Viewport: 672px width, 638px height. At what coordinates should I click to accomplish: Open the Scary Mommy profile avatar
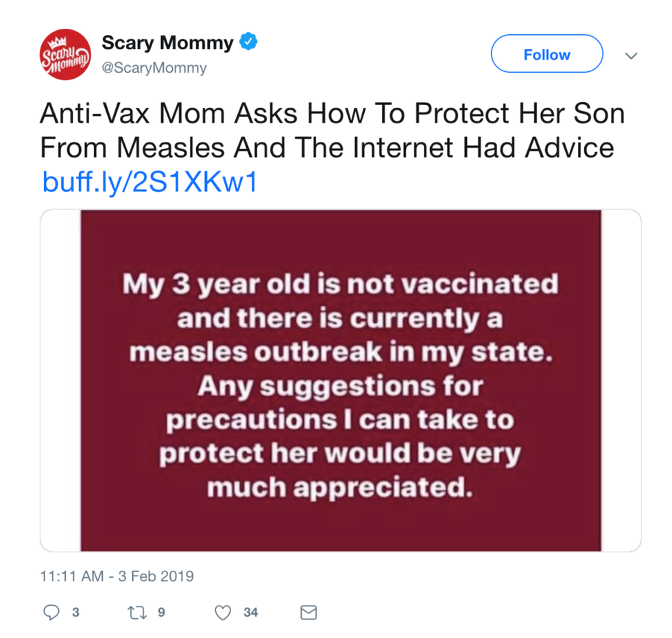[65, 54]
